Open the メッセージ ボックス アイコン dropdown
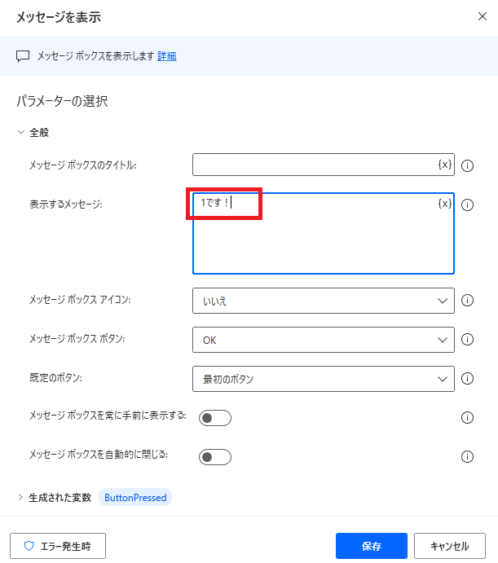 coord(323,301)
